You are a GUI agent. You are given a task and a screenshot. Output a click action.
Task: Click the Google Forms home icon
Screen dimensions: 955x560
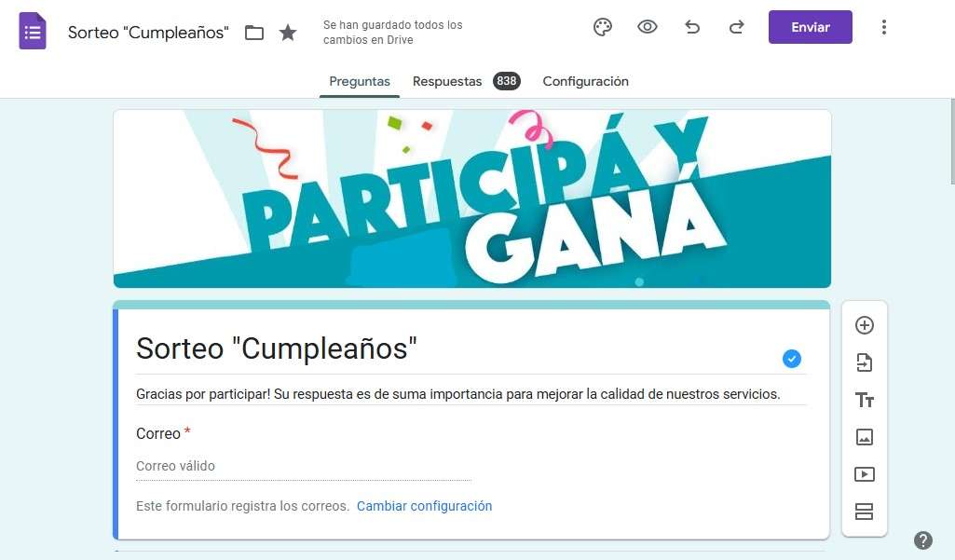[33, 31]
